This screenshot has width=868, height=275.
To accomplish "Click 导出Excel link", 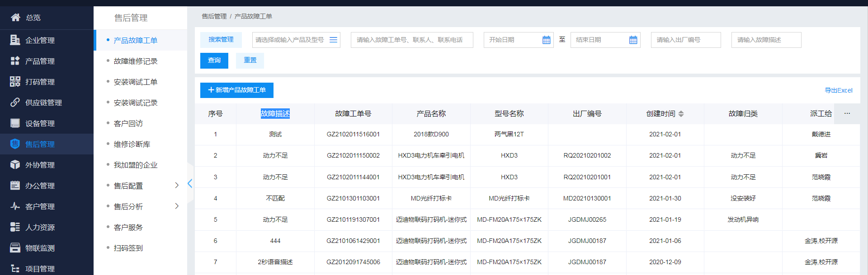I will [x=838, y=90].
